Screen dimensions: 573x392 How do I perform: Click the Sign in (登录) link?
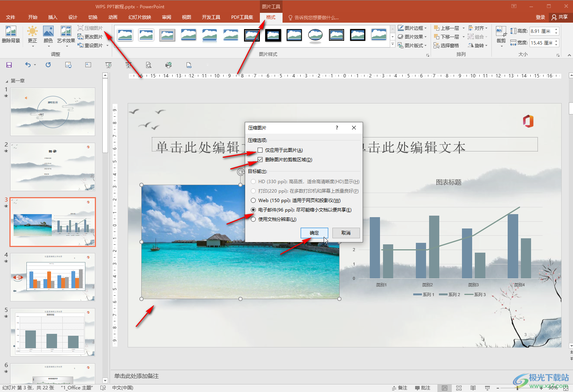[541, 17]
